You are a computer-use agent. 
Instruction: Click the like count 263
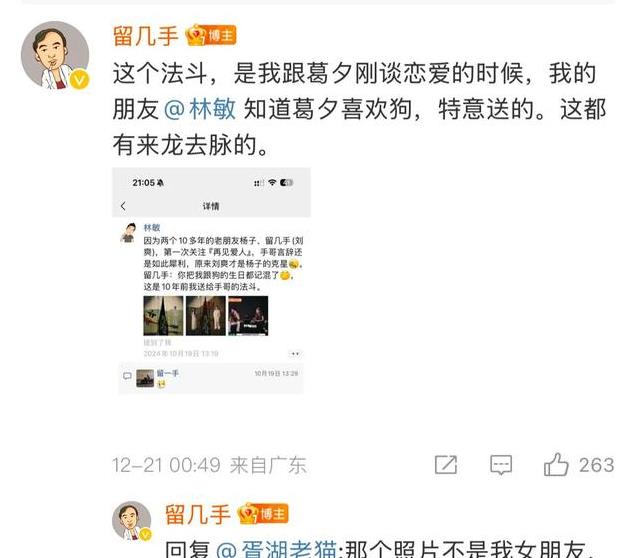tap(596, 465)
